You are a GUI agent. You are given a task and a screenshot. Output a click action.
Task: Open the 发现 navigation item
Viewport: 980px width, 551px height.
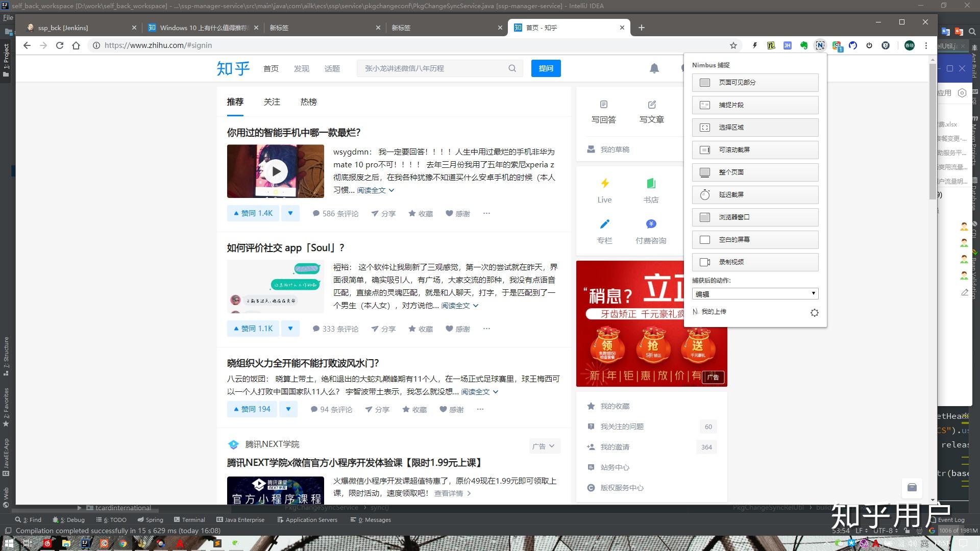click(x=301, y=68)
